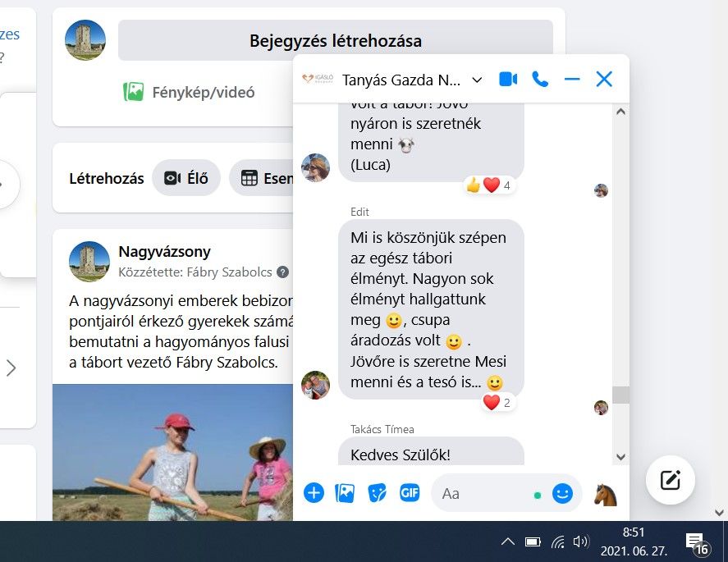Click the chat scrollbar down arrow
Image resolution: width=728 pixels, height=562 pixels.
[x=620, y=457]
